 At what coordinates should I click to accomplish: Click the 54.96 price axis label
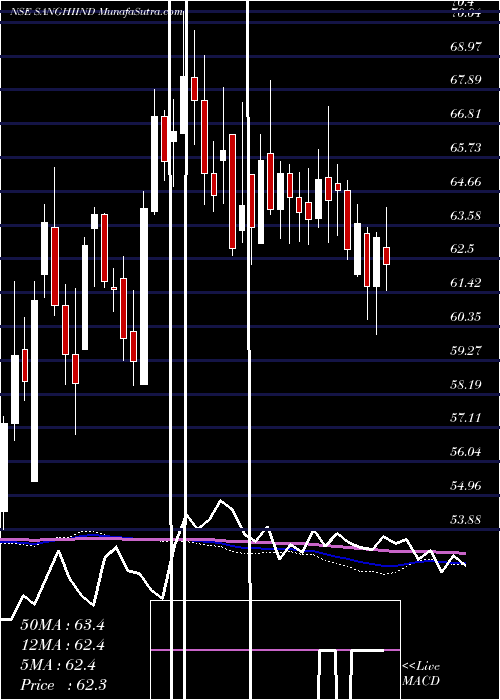coord(466,486)
